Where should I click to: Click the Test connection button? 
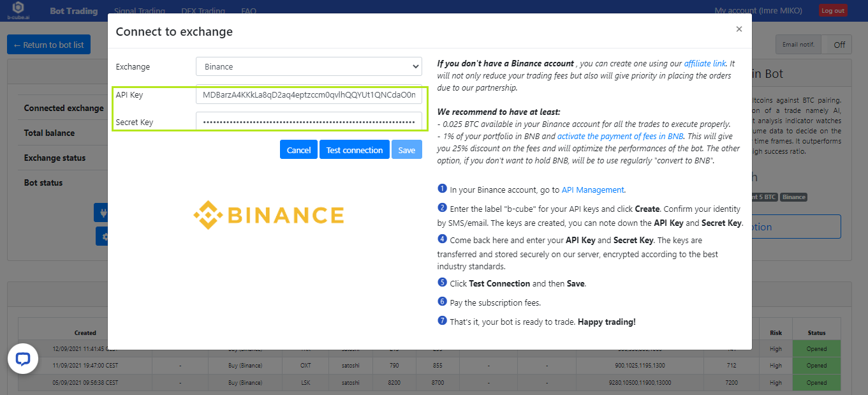coord(355,150)
